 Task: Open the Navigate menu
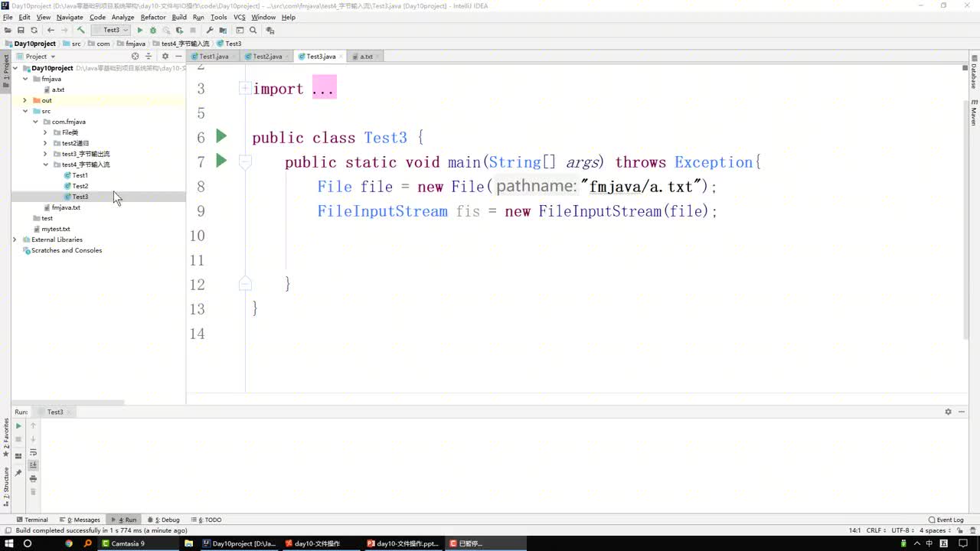pos(70,17)
